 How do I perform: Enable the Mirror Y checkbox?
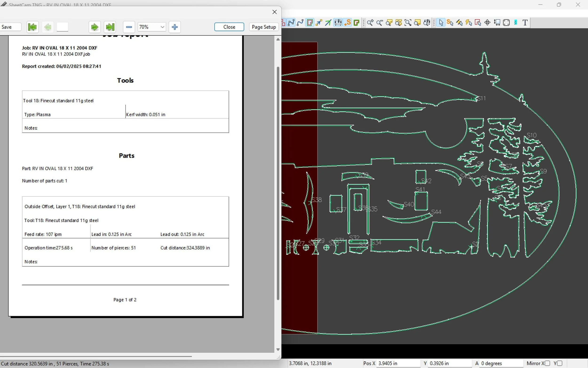pos(559,363)
